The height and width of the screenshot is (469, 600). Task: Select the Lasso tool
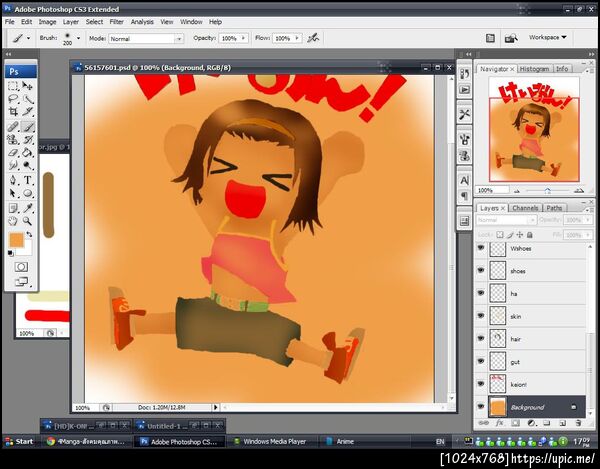[13, 99]
